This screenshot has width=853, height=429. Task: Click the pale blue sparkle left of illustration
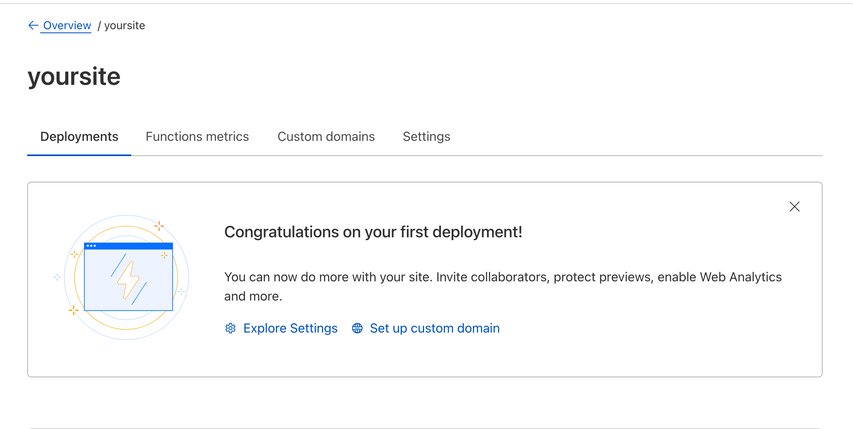(x=57, y=277)
